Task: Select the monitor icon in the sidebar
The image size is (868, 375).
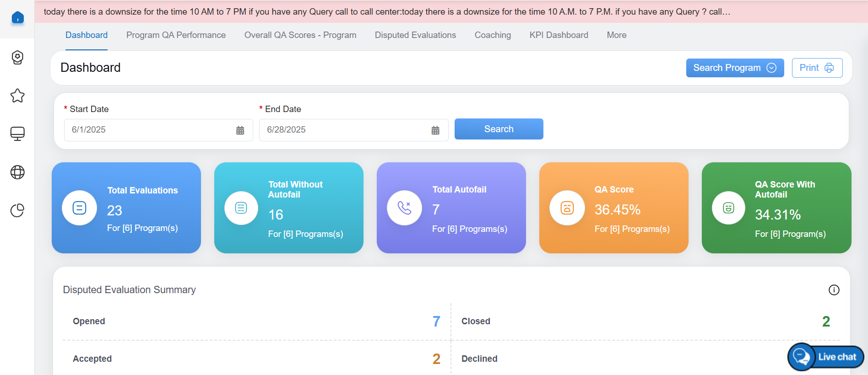Action: coord(17,134)
